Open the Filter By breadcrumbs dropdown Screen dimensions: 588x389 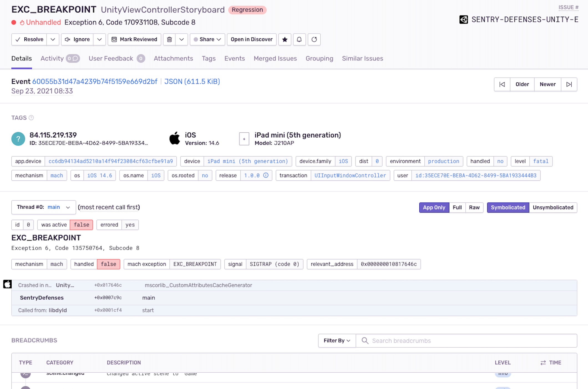[x=337, y=341]
